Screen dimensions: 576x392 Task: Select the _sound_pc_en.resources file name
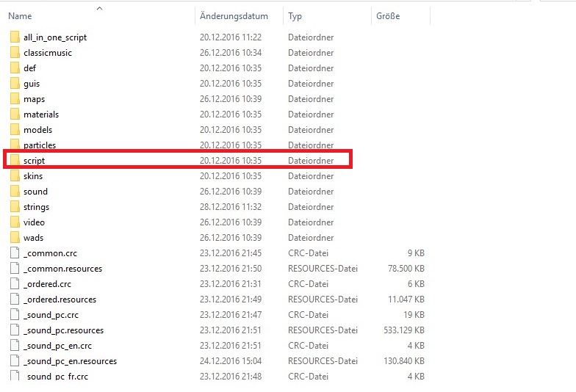click(70, 361)
